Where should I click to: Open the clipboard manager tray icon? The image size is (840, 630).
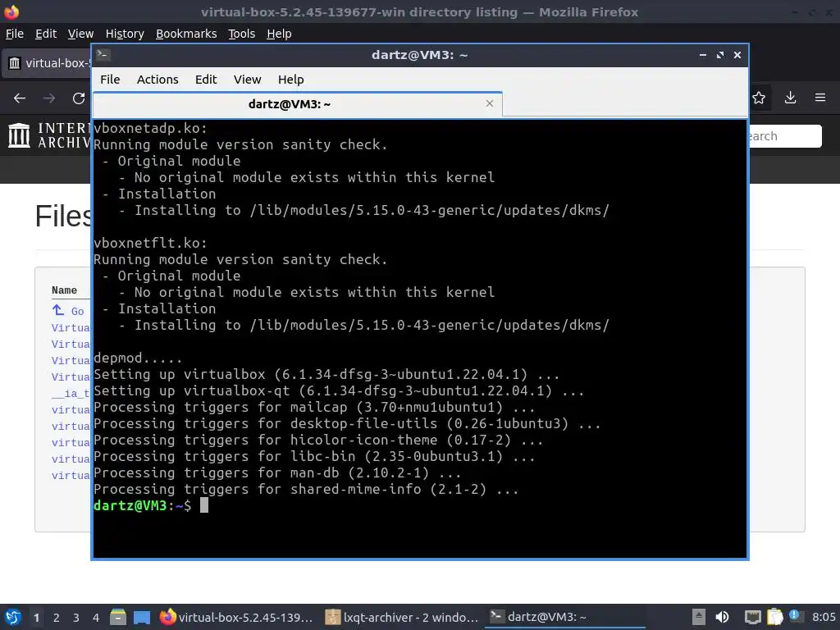[x=774, y=617]
